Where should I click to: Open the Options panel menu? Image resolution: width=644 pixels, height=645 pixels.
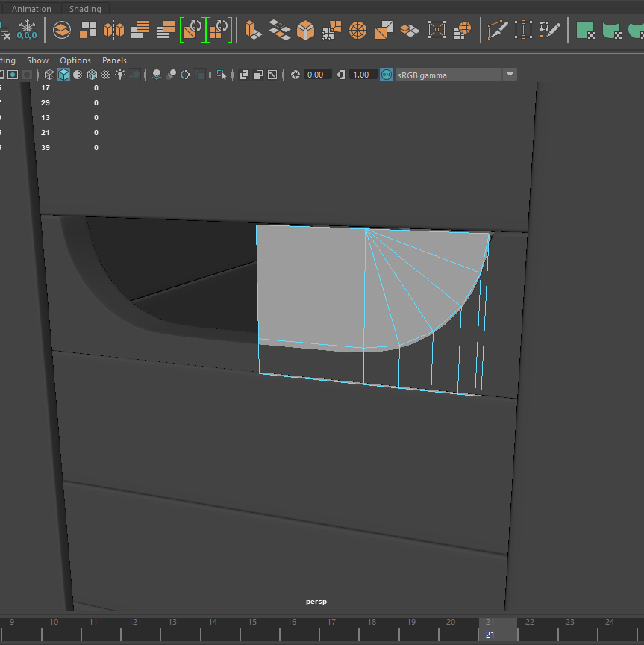click(75, 60)
